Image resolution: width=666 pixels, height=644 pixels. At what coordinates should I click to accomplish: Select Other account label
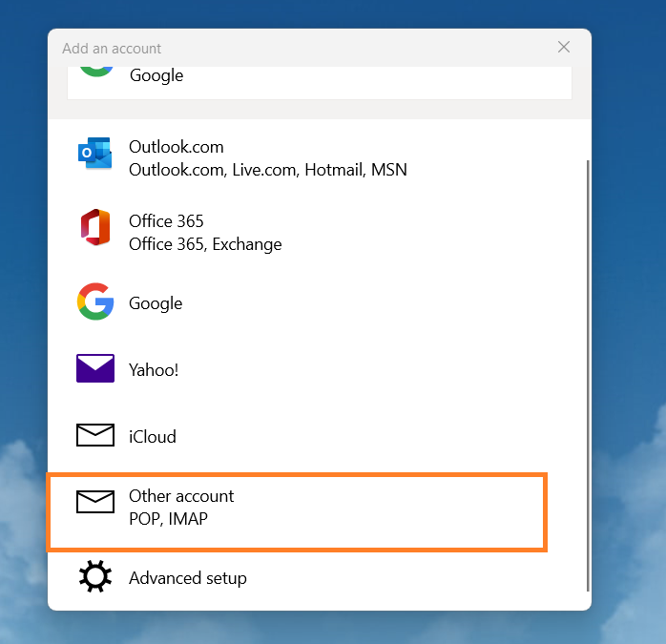(x=181, y=496)
